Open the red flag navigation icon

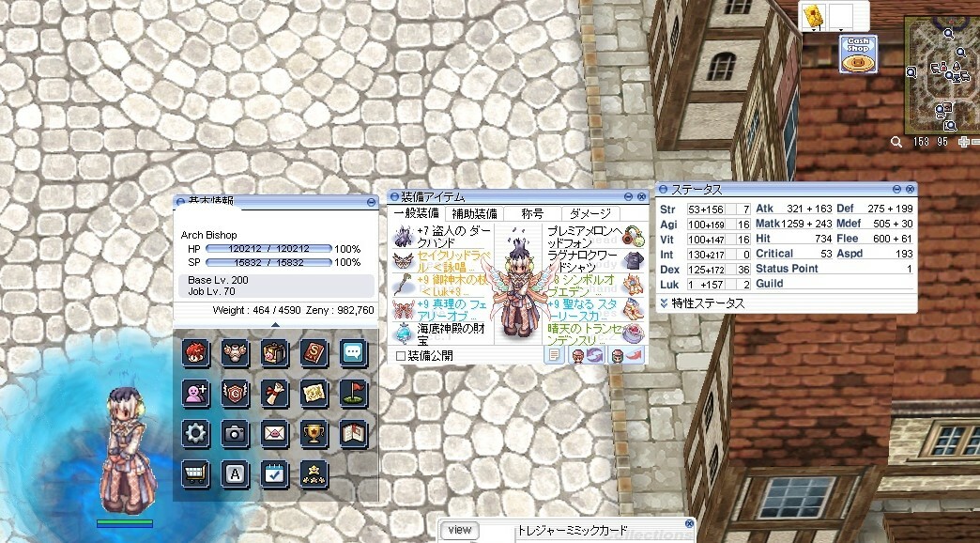[x=353, y=393]
